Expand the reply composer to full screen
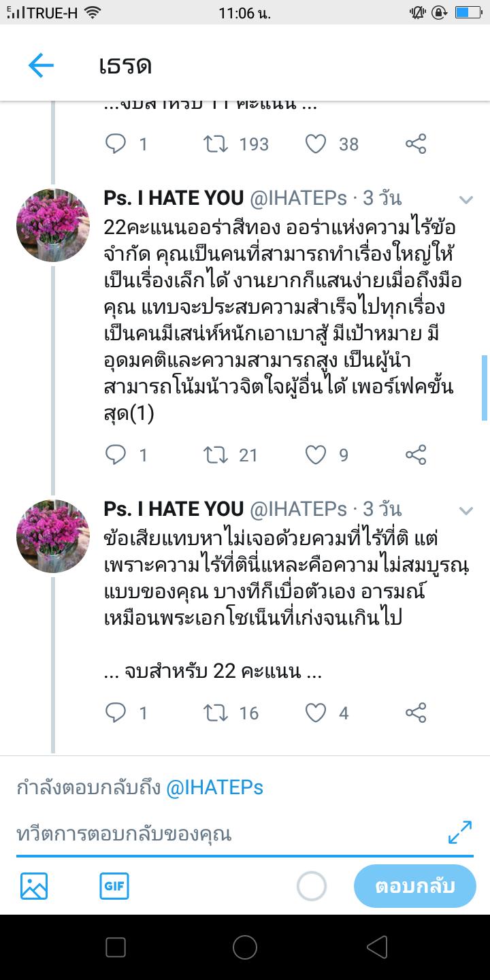 [x=460, y=832]
